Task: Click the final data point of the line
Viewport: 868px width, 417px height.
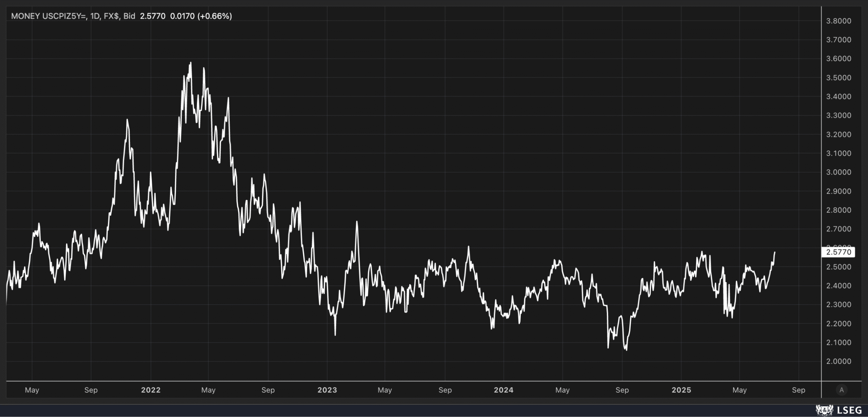Action: pos(774,252)
